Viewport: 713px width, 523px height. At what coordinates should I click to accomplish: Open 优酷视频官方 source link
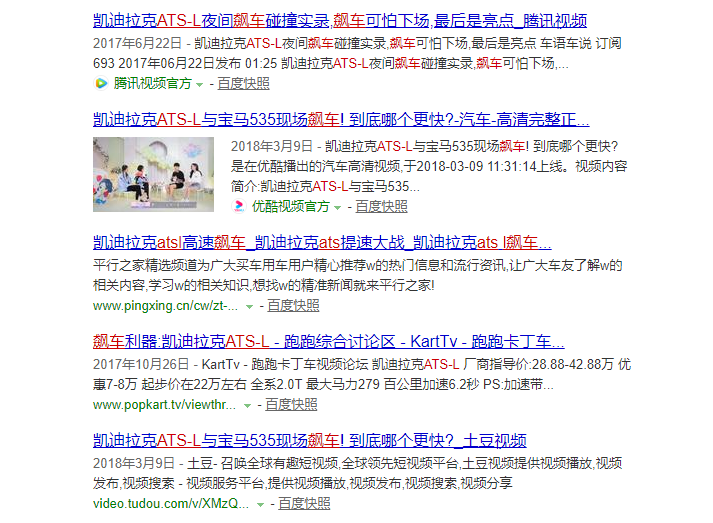coord(291,206)
